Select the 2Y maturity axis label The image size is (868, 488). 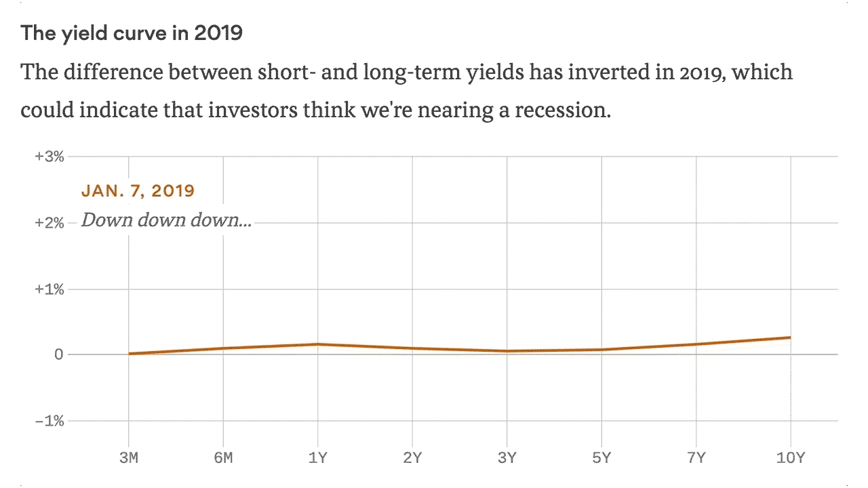(x=412, y=458)
